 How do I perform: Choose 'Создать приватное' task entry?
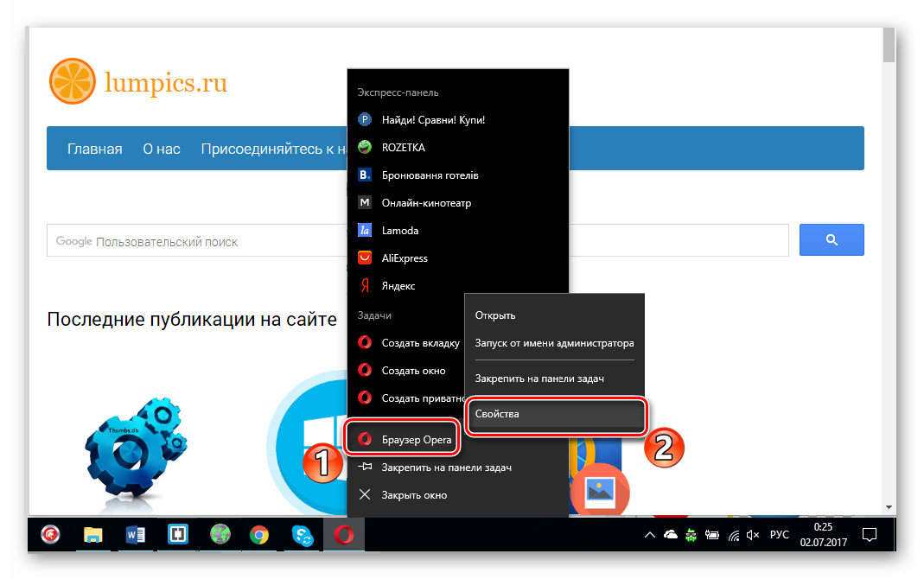click(406, 398)
